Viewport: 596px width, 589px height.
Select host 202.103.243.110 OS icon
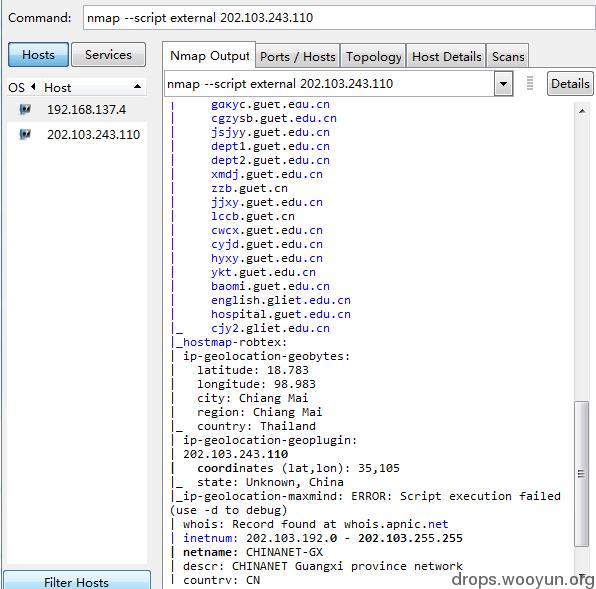click(25, 134)
